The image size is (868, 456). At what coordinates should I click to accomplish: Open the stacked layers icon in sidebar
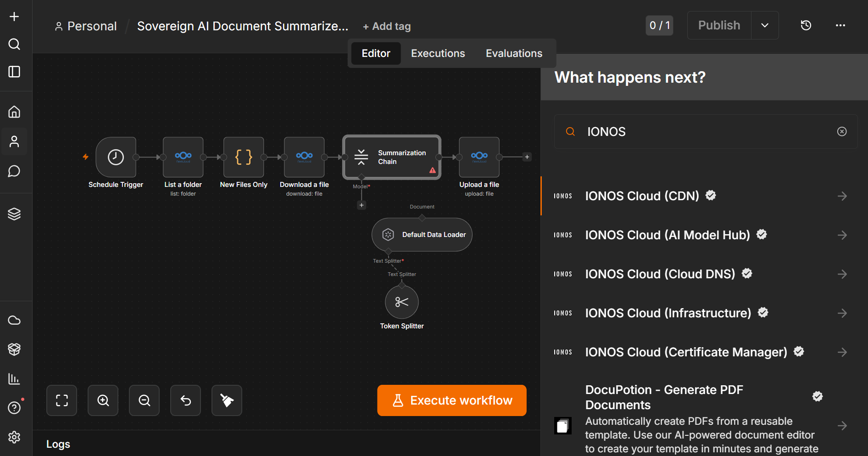14,214
